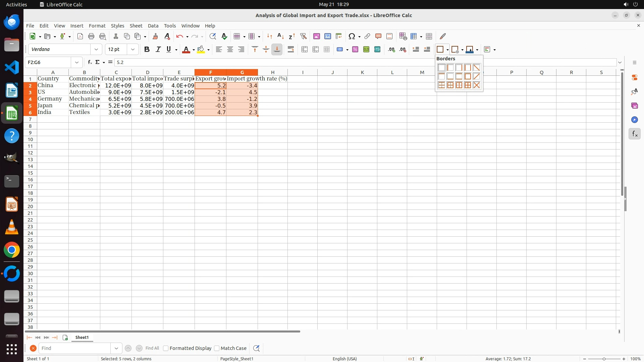Apply box border from Borders popup

pyautogui.click(x=468, y=76)
